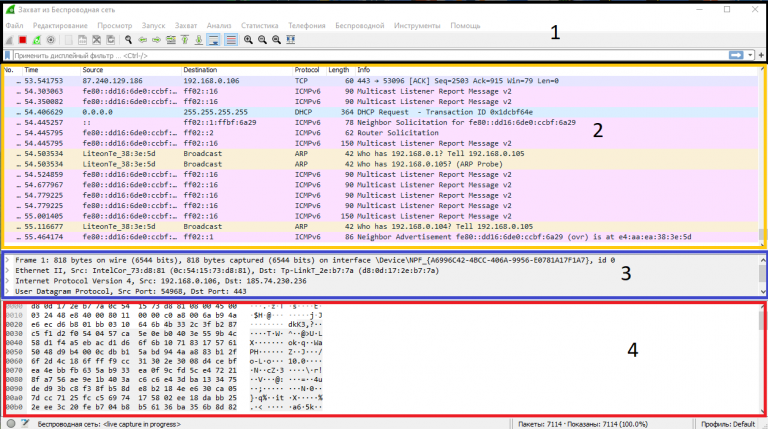Open the Захват menu
This screenshot has width=768, height=429.
[x=186, y=25]
